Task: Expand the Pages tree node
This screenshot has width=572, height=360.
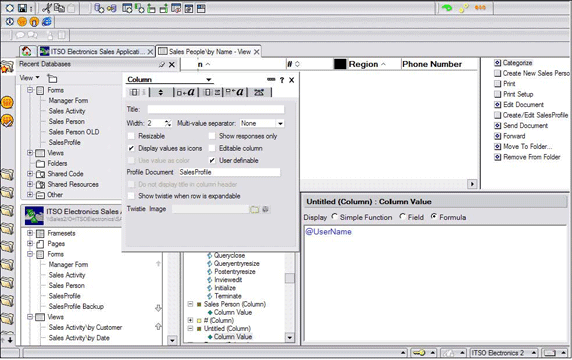Action: point(30,244)
